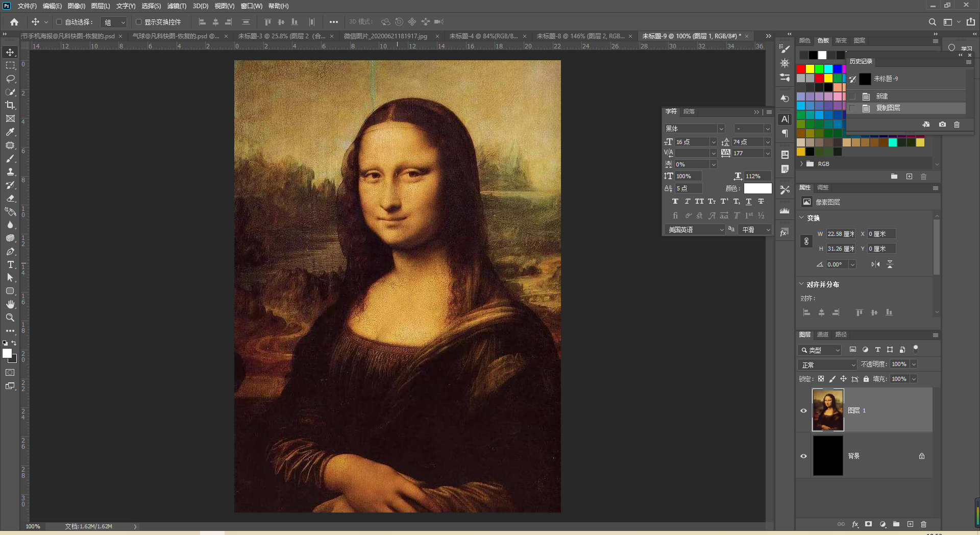Select the Rectangular Marquee tool

click(x=10, y=65)
